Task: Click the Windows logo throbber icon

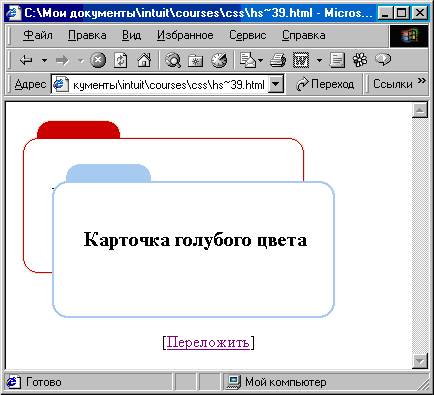Action: [x=409, y=36]
